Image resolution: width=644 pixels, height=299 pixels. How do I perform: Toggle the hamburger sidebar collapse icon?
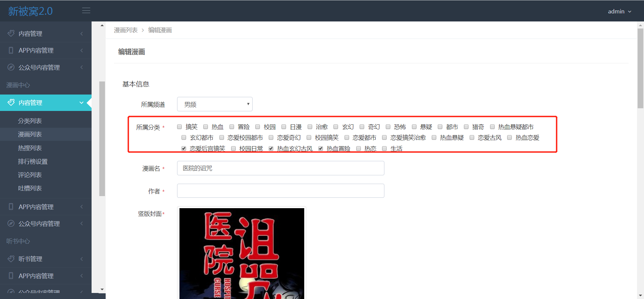pos(86,11)
